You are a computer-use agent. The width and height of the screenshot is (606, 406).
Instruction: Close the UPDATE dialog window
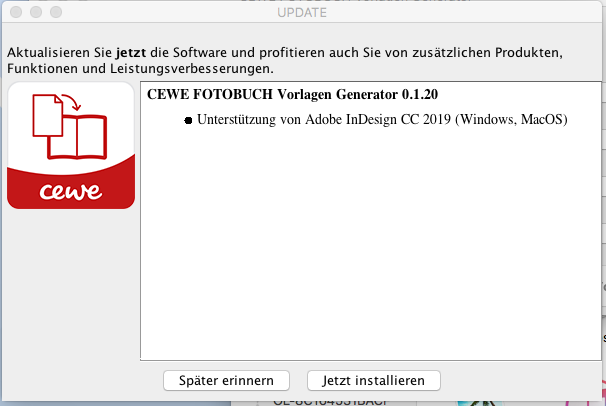[16, 12]
